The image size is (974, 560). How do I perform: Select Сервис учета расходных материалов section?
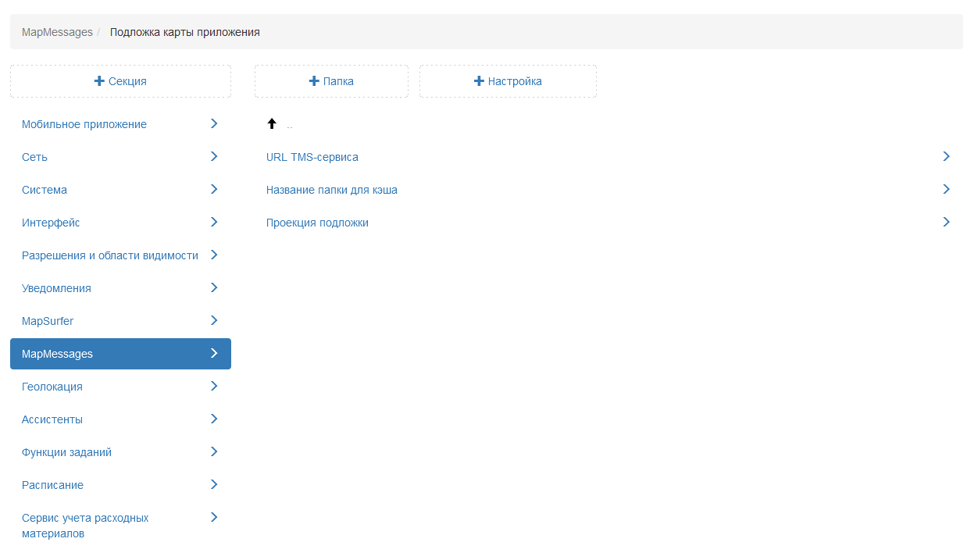click(120, 526)
